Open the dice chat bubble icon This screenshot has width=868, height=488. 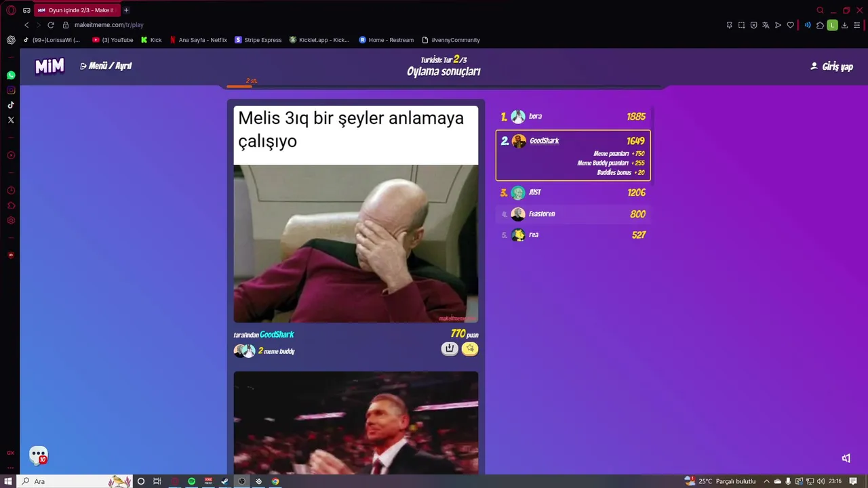click(x=39, y=455)
